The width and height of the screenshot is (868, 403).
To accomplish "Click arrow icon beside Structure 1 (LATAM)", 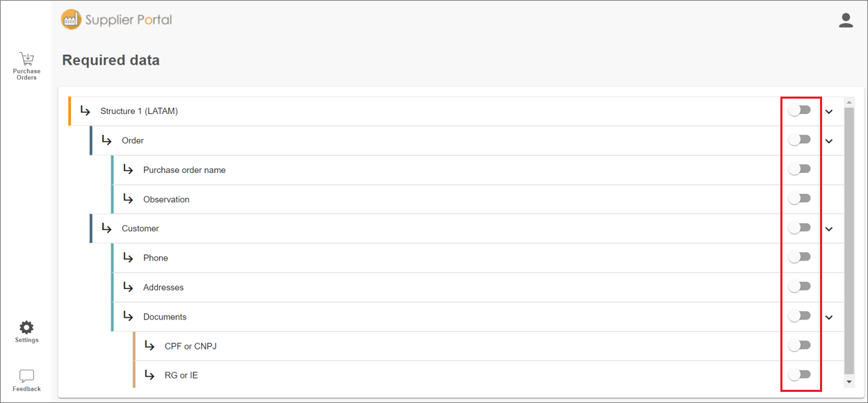I will point(86,110).
